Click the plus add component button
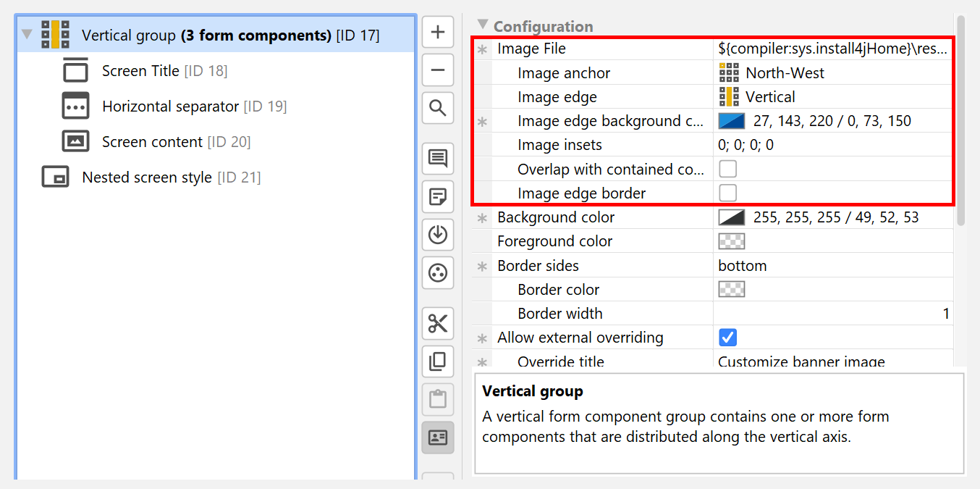Screen dimensions: 980x489 [438, 33]
